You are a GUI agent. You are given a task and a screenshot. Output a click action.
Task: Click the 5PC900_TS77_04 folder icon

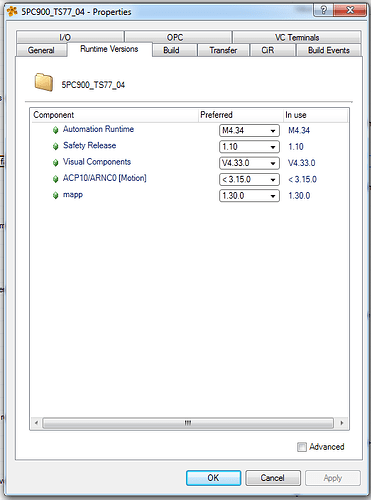point(44,82)
